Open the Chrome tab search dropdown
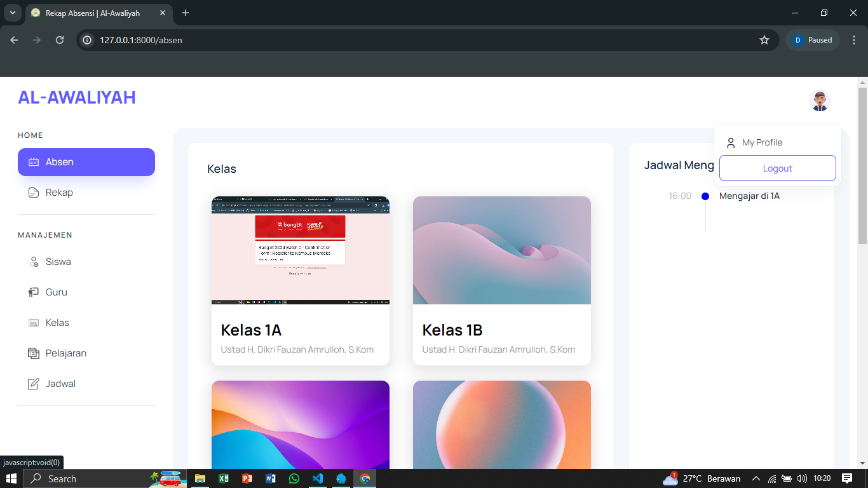This screenshot has width=868, height=488. click(12, 13)
